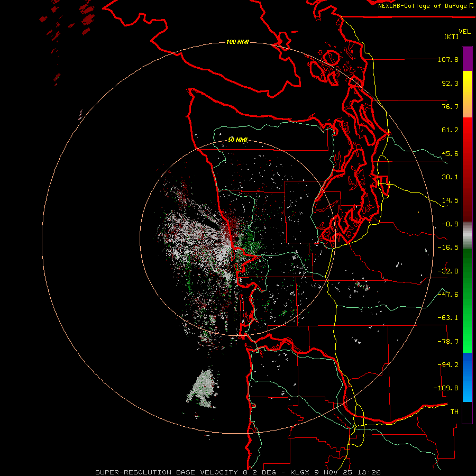Select the -32.0 velocity scale value
Screen dimensions: 476x476
tap(448, 271)
